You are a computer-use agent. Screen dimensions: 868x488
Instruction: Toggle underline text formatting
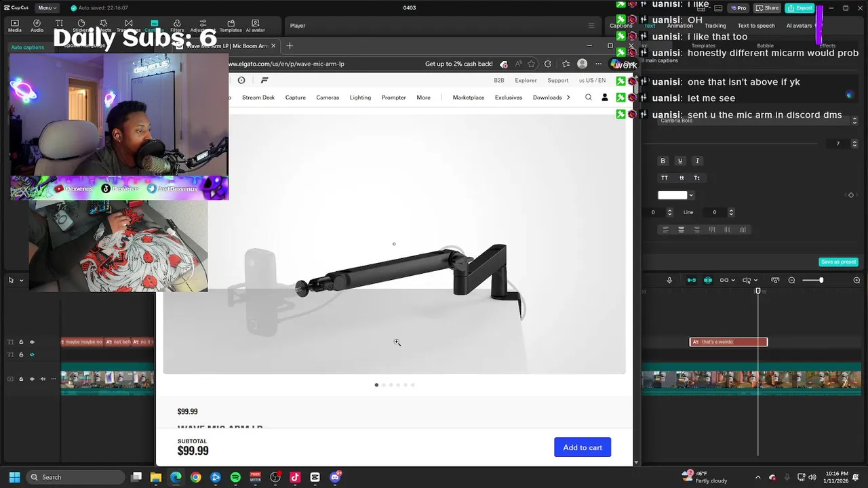click(680, 161)
